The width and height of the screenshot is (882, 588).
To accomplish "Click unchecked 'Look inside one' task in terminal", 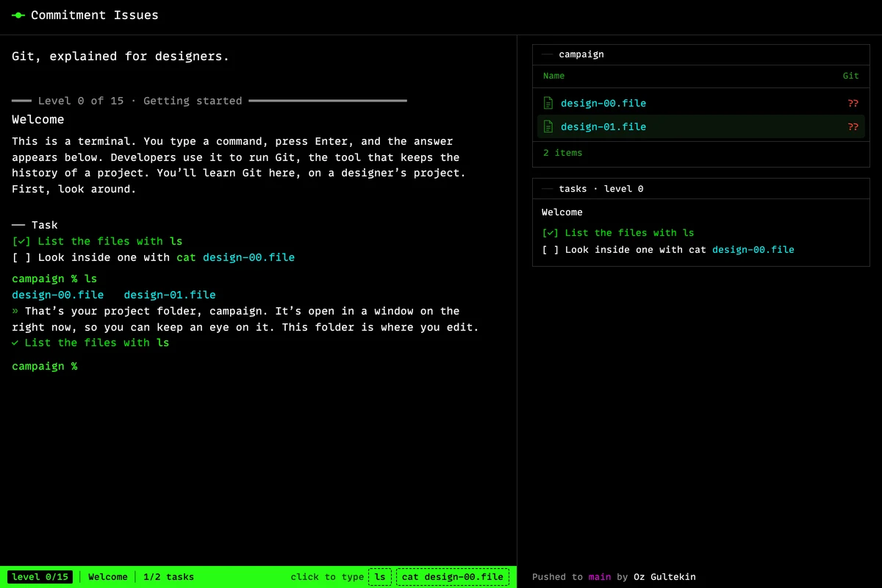I will 153,257.
